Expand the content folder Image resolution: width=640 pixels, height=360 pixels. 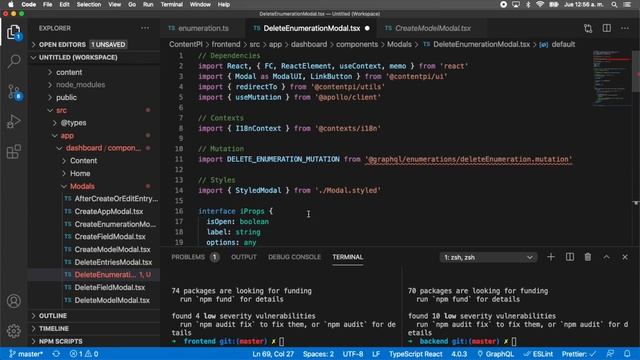tap(69, 72)
